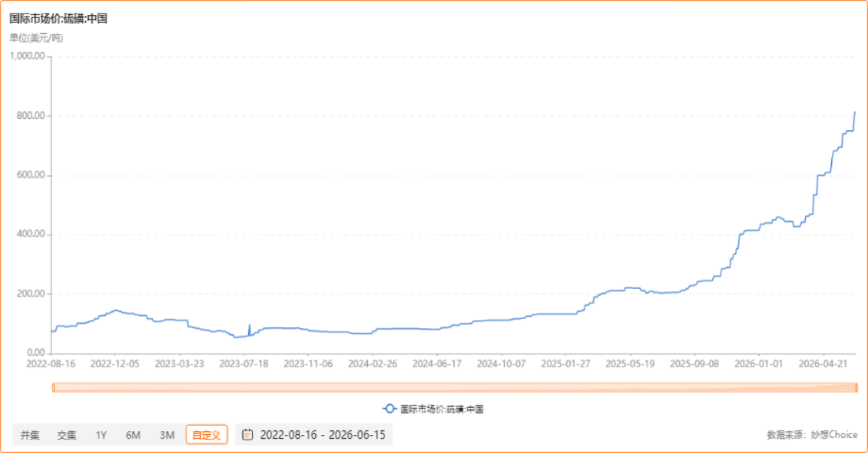Screen dimensions: 868x453
Task: Click the 800.00 y-axis label
Action: [x=30, y=116]
